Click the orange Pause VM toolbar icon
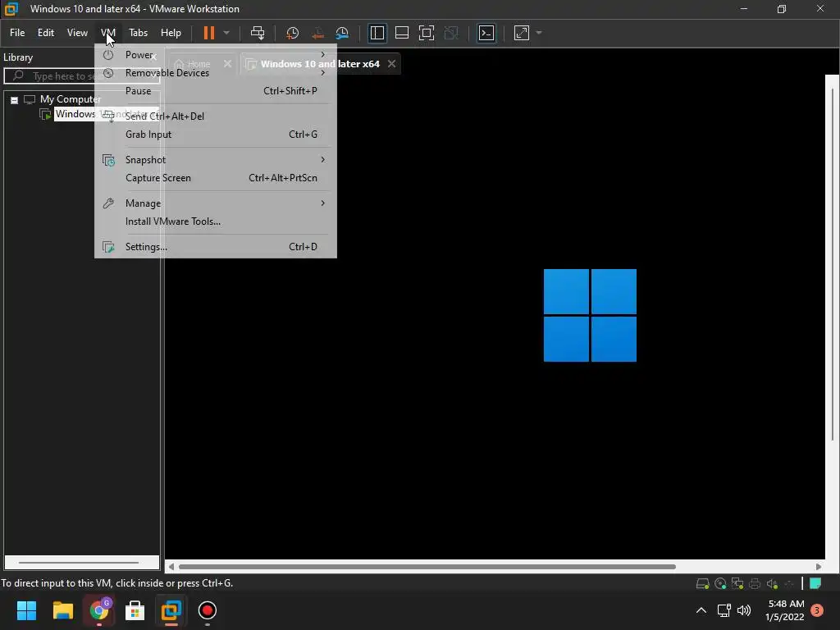This screenshot has width=840, height=630. (x=209, y=33)
